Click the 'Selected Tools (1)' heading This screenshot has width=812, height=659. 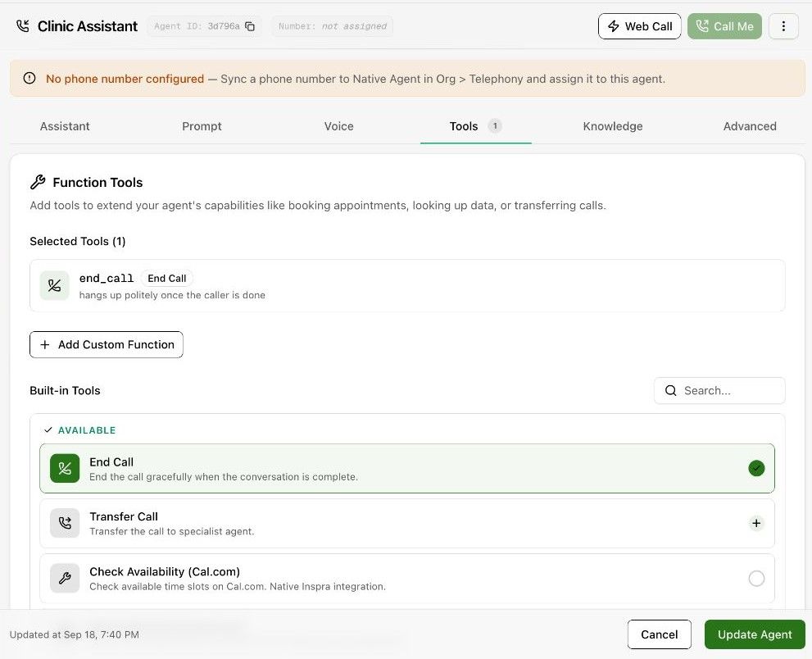[78, 242]
